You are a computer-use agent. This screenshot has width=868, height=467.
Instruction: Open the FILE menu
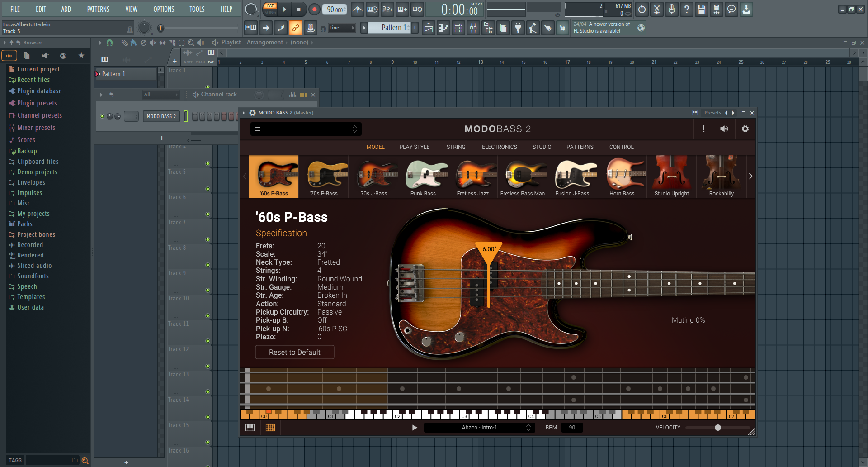[x=15, y=9]
